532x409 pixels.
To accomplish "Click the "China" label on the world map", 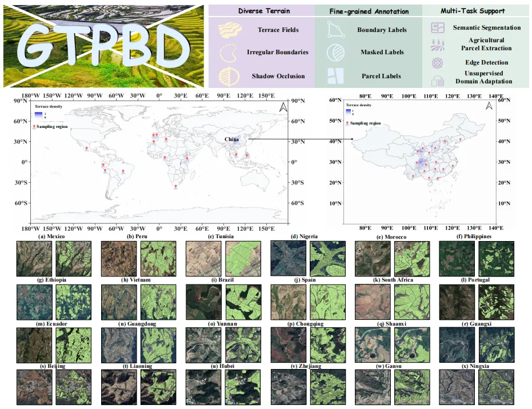I will [x=231, y=139].
